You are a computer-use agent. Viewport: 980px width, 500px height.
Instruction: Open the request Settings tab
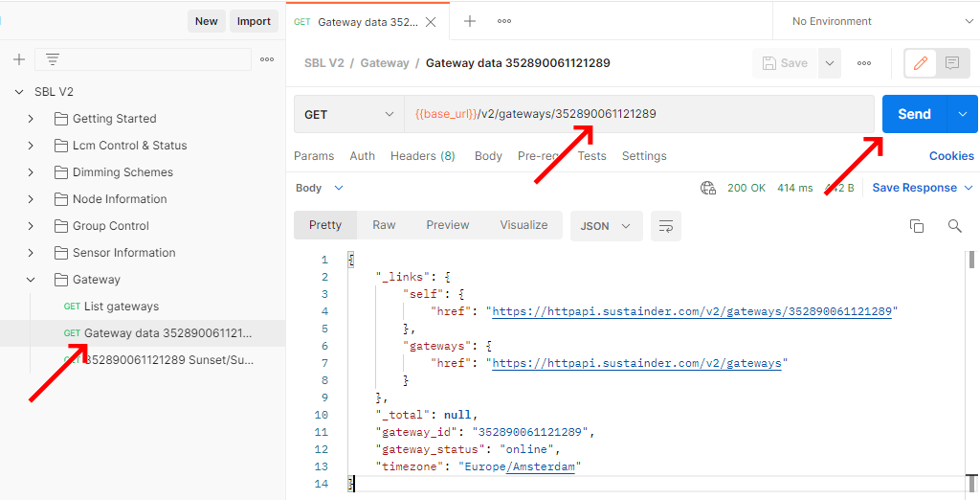644,156
